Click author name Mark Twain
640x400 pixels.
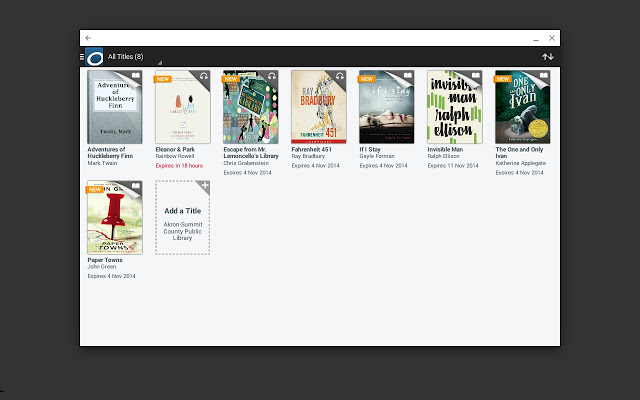pos(102,163)
